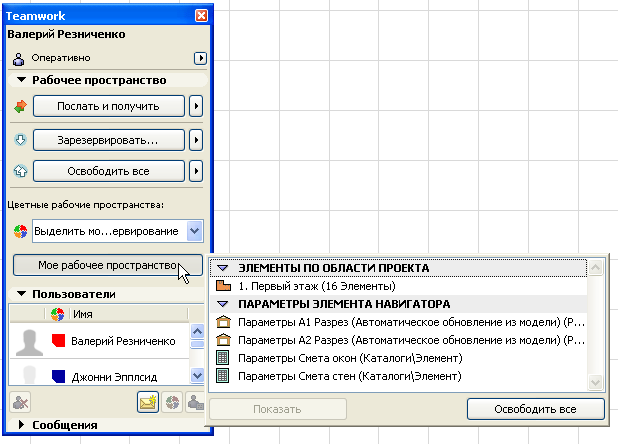Image resolution: width=618 pixels, height=444 pixels.
Task: Click Освободить все in the Teamwork panel
Action: [x=109, y=171]
